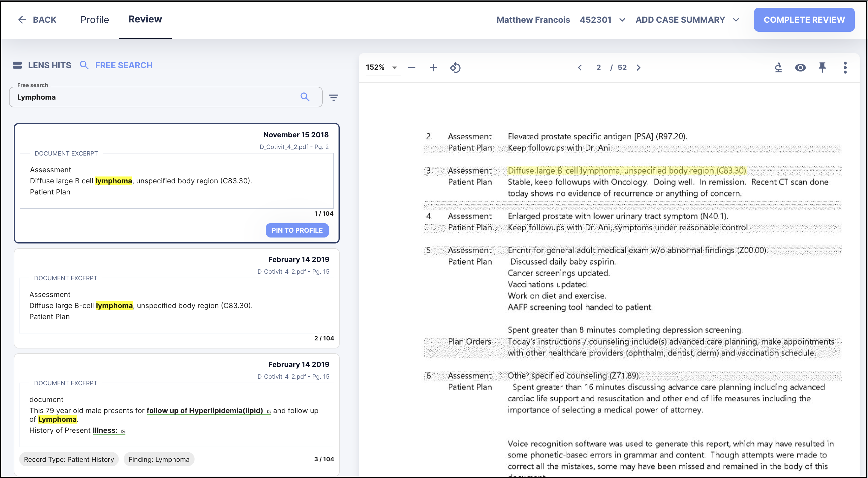Click 'Elevated prostate specific antigen [PSA]' line
868x478 pixels.
point(597,136)
